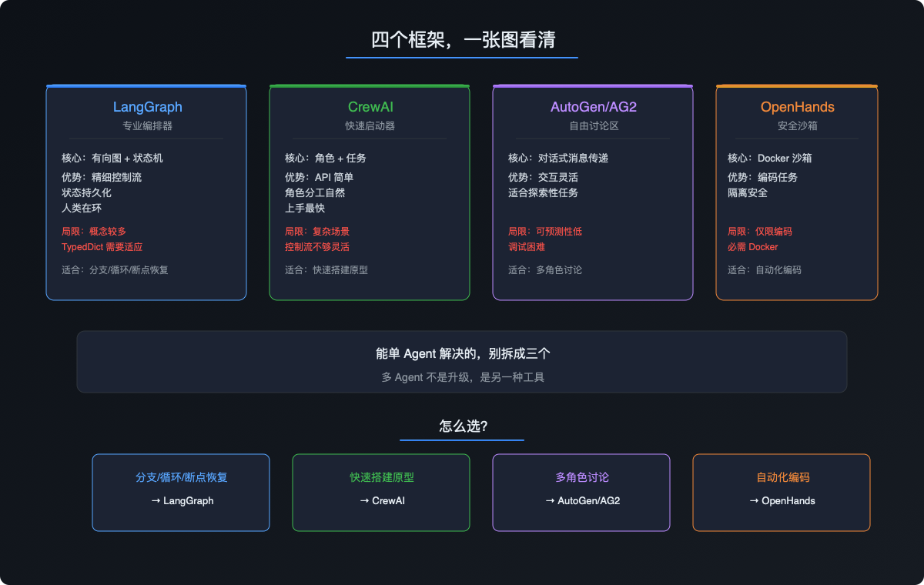
Task: Click the 怎么选? heading
Action: tap(463, 426)
